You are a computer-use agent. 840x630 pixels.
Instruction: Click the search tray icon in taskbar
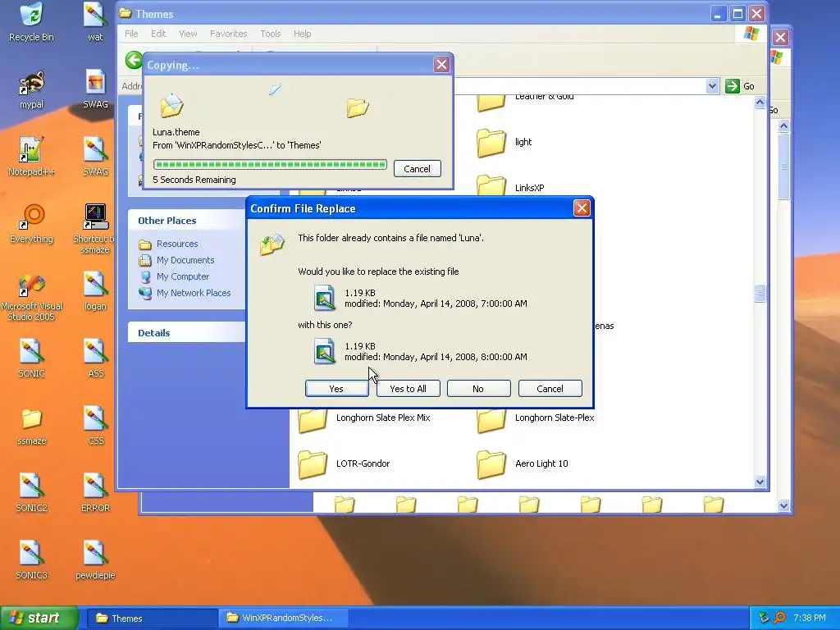coord(779,618)
